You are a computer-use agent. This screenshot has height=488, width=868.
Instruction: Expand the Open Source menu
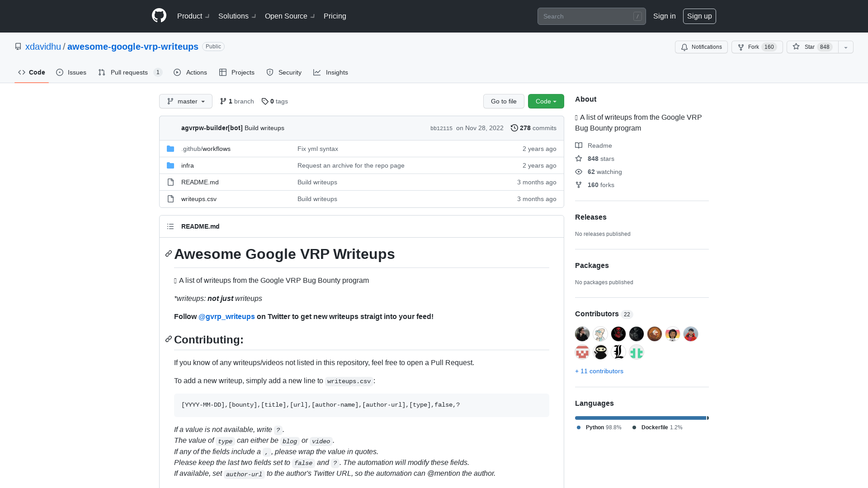click(290, 16)
